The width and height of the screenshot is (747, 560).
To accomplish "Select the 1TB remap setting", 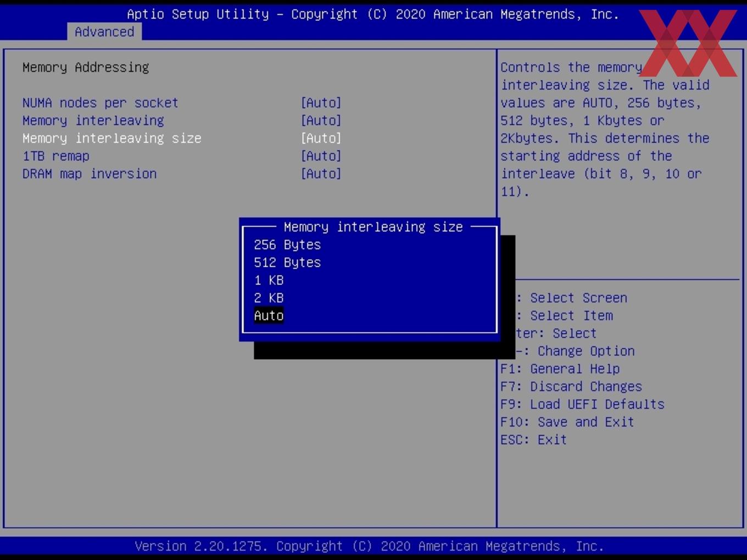I will [x=56, y=156].
